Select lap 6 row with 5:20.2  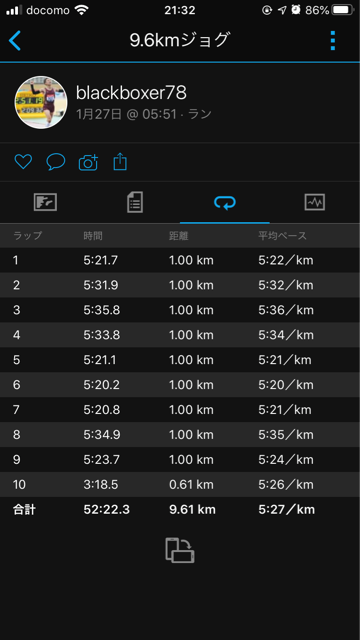pos(180,384)
